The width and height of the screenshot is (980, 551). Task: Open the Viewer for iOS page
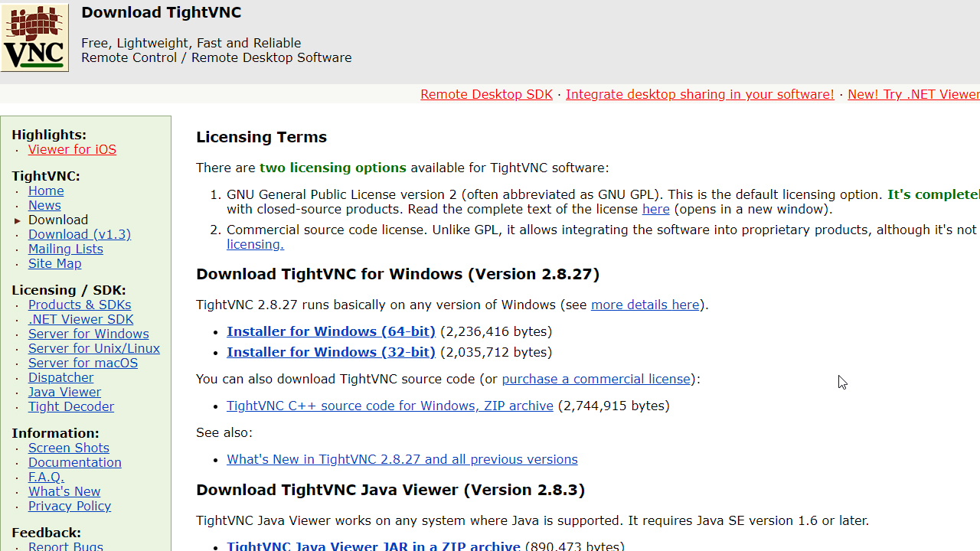click(x=72, y=149)
